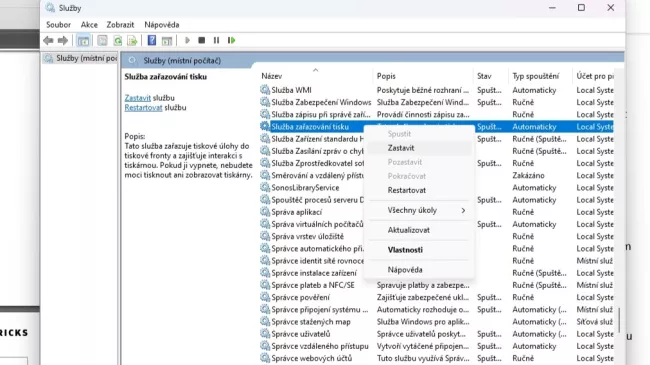Select the Správce vzdáleného přístupu row

[x=437, y=346]
